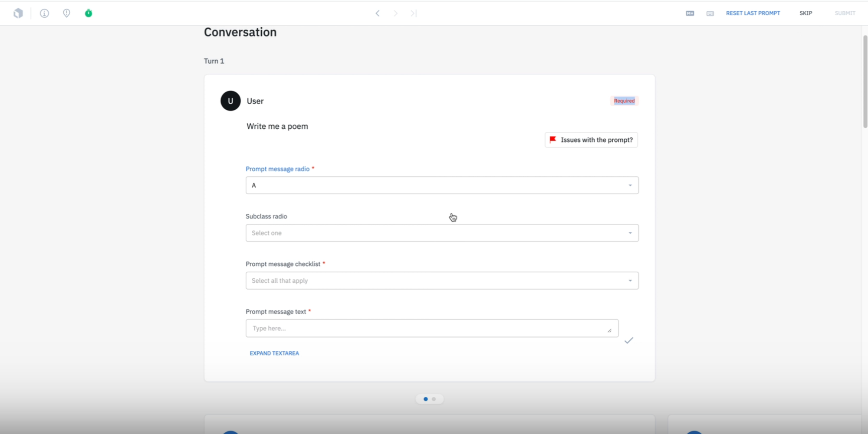The image size is (868, 434).
Task: Click the app logo icon
Action: pos(18,13)
